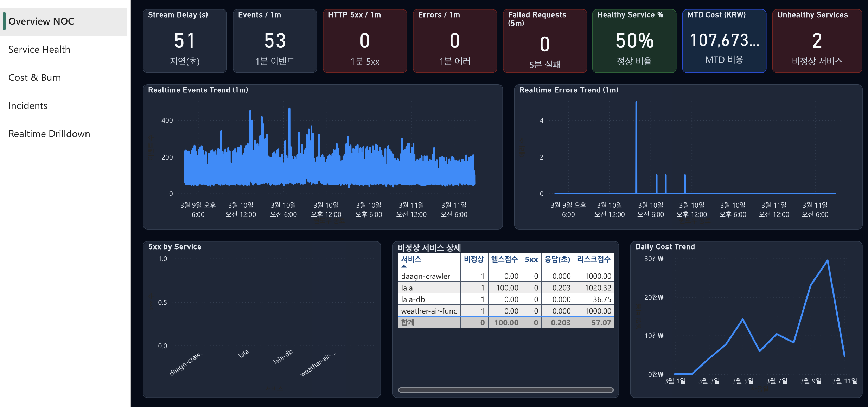Sort by 응답(초) column header
This screenshot has width=868, height=407.
tap(557, 259)
